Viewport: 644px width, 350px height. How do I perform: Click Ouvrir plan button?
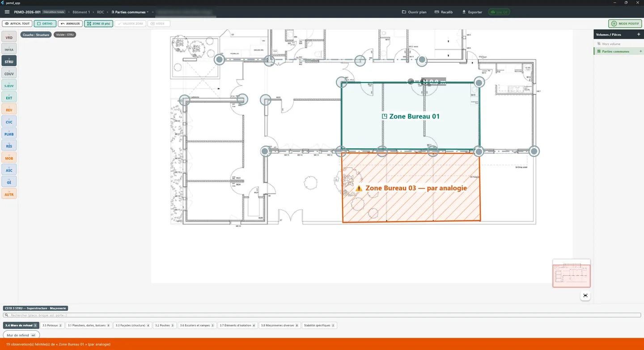coord(414,12)
